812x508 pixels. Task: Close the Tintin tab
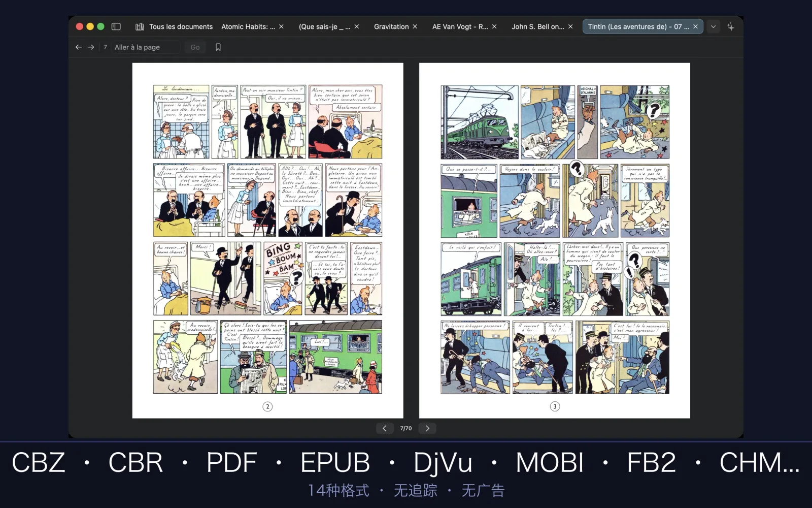(695, 26)
